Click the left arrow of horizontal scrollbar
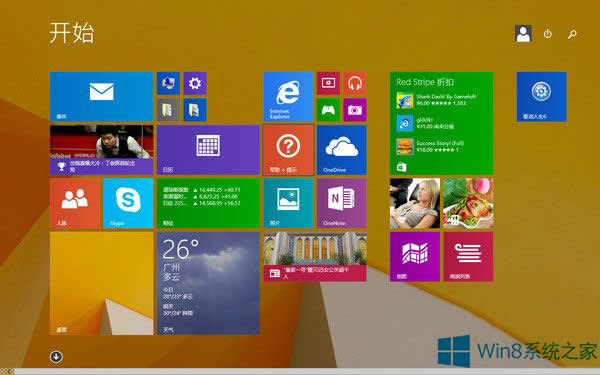The height and width of the screenshot is (375, 600). point(9,372)
